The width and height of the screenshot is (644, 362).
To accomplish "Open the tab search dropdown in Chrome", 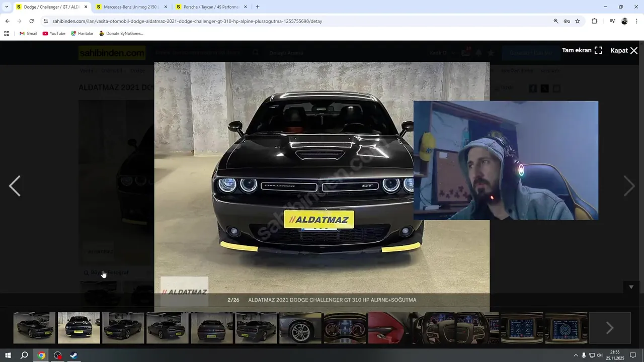I will [x=7, y=7].
